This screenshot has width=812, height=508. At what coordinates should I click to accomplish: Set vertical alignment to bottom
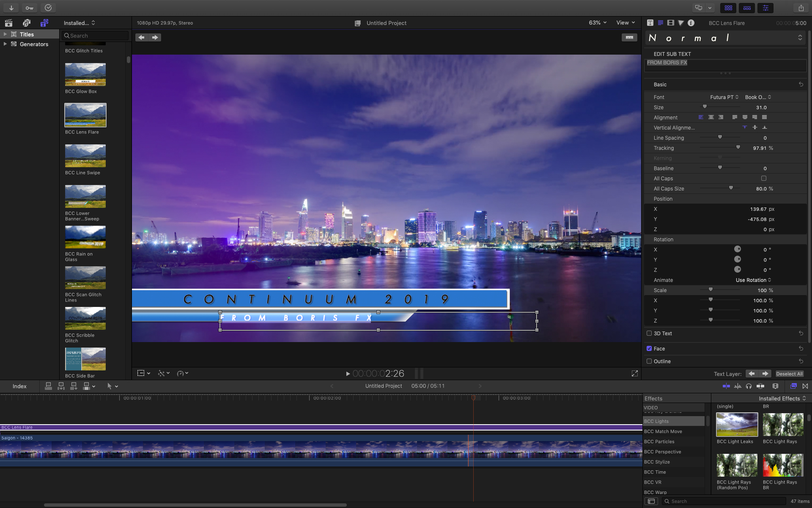point(765,127)
